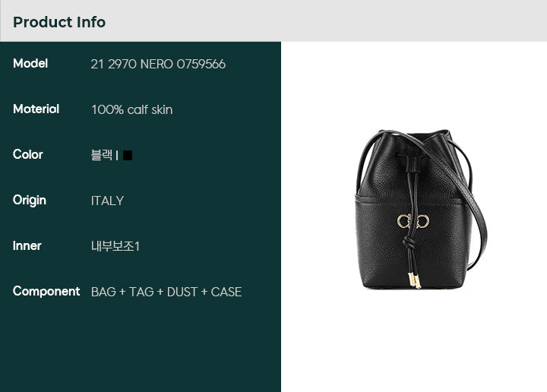Click the Model label
The width and height of the screenshot is (547, 392).
tap(30, 64)
